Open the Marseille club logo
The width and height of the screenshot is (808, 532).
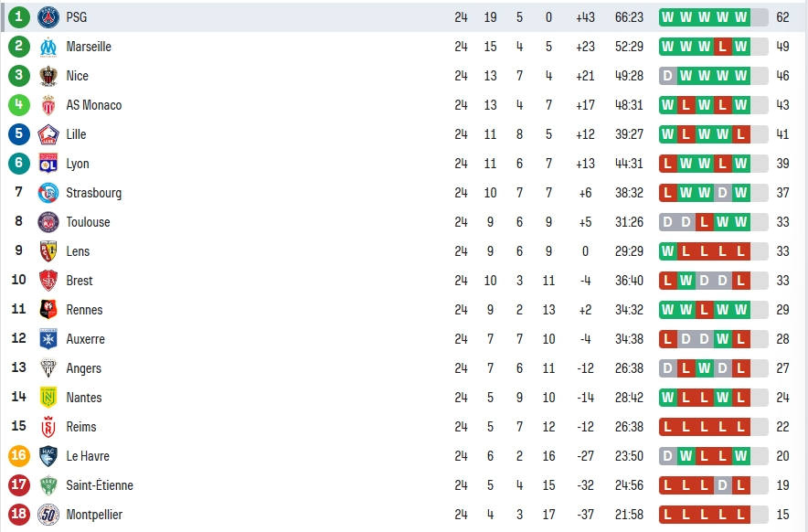[48, 47]
